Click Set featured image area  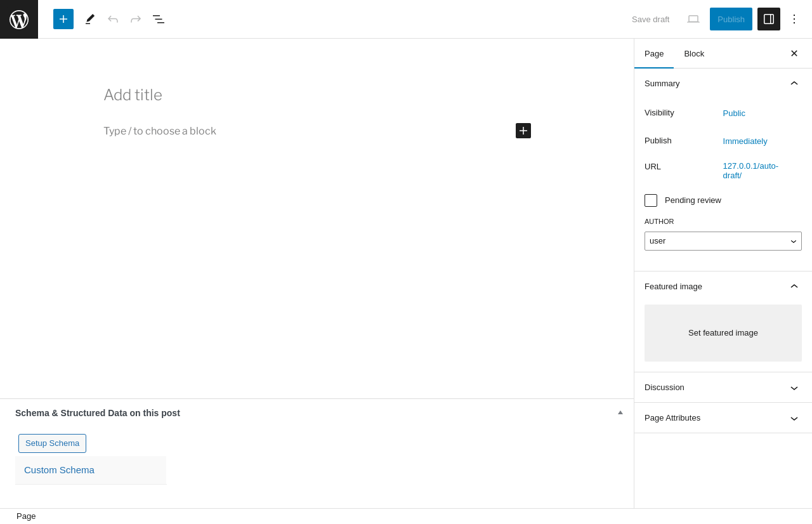point(723,333)
